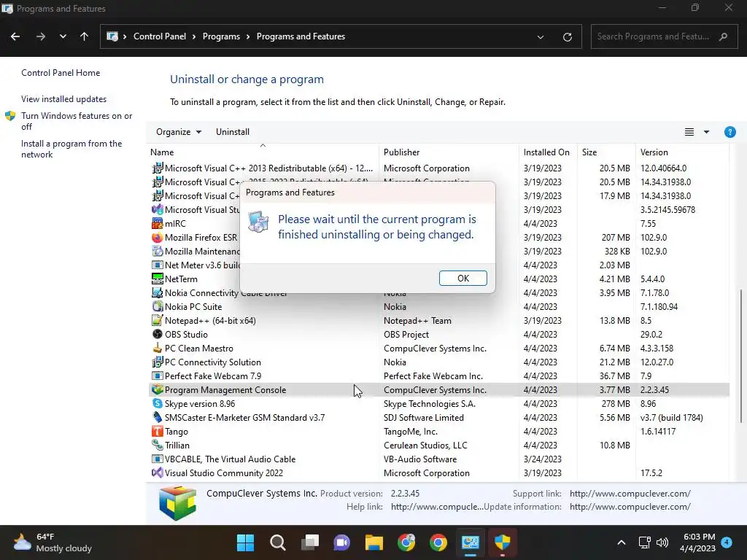Click the Programs and Features breadcrumb

click(301, 36)
